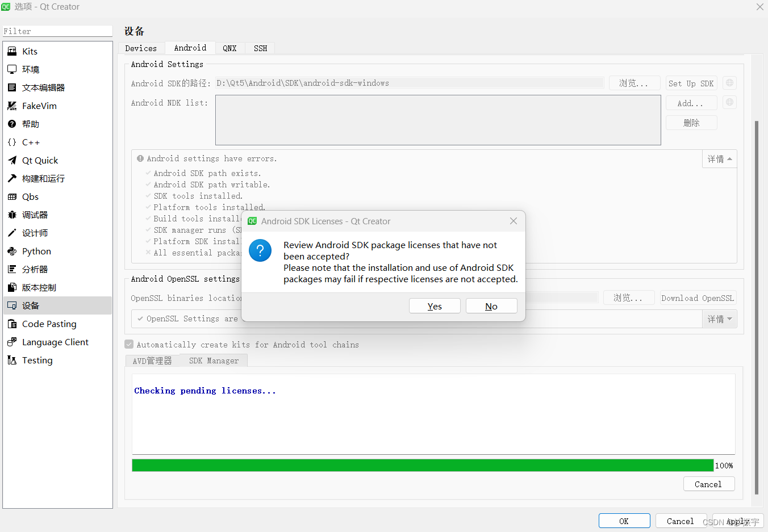768x532 pixels.
Task: Click the vertical scrollbar on right
Action: pos(756,307)
